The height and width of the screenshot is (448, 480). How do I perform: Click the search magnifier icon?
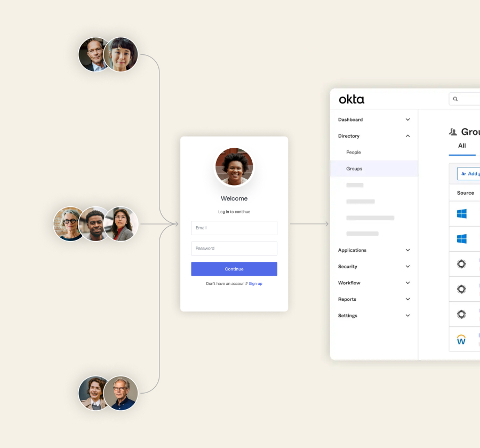(455, 99)
